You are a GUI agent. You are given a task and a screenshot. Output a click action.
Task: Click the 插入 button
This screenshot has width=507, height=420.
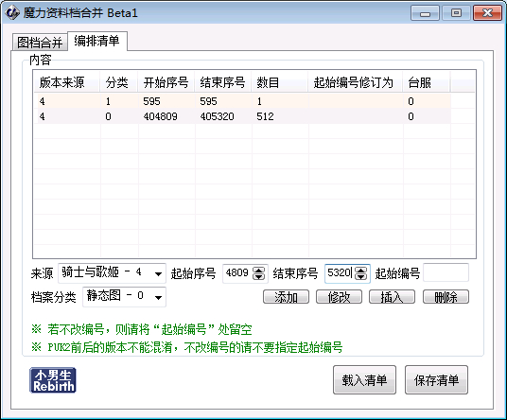tap(392, 297)
